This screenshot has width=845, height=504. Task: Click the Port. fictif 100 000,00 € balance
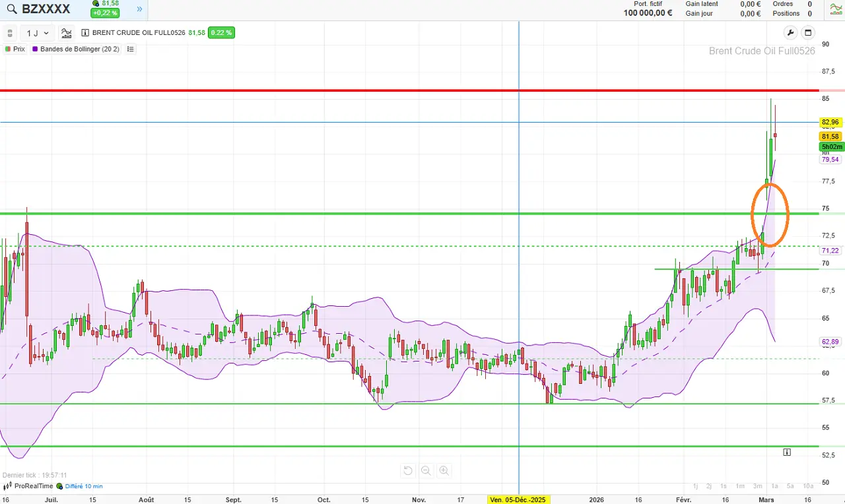coord(648,9)
